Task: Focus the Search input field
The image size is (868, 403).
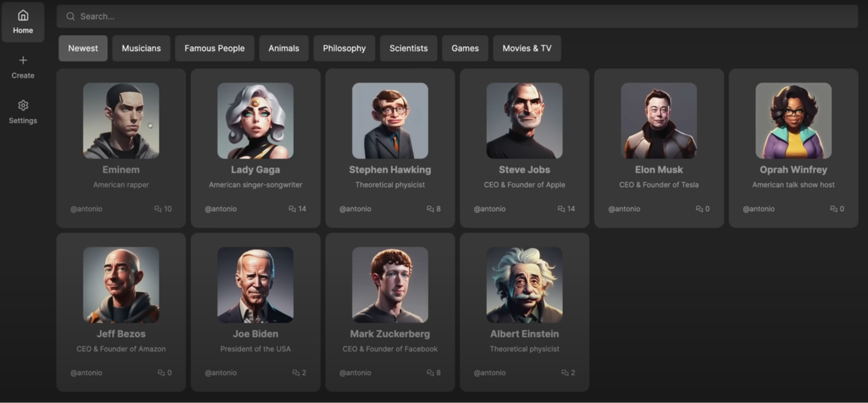Action: (x=457, y=16)
